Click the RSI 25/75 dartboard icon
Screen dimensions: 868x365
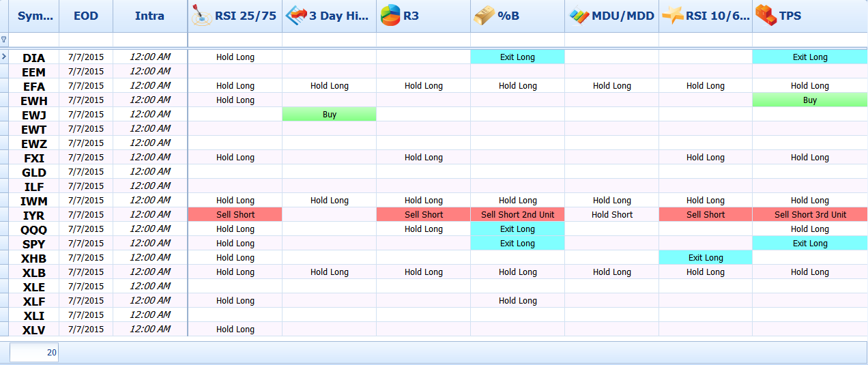202,16
